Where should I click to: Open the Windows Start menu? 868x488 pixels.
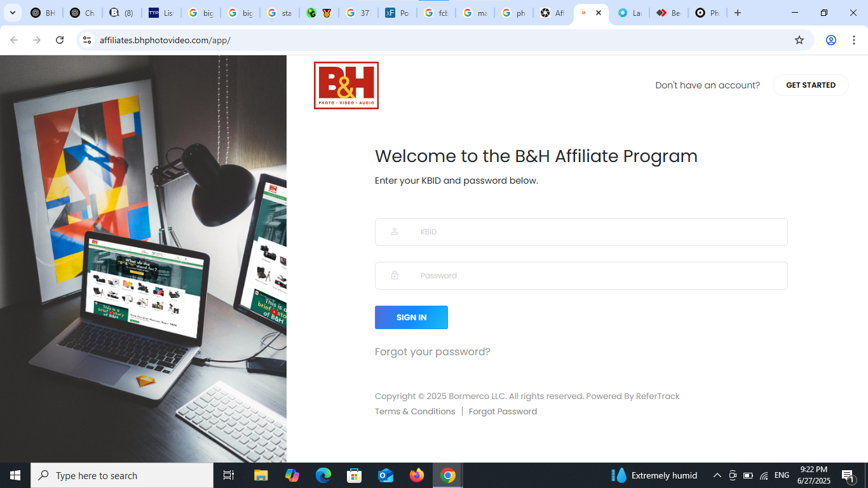pyautogui.click(x=15, y=475)
